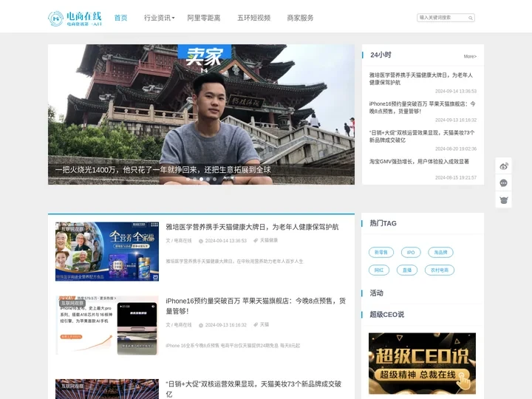This screenshot has height=399, width=532.
Task: Open article title 雅培医学营养携手天猫健康大牌日
Action: [252, 227]
